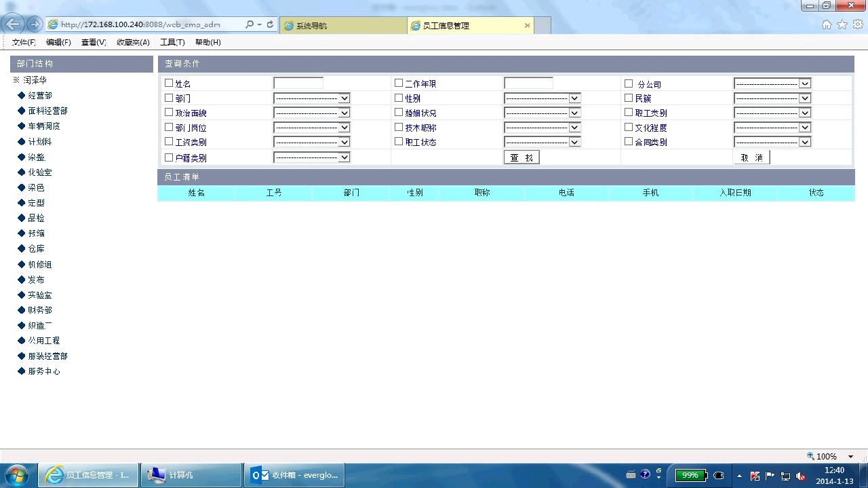The image size is (868, 488).
Task: Open the IE Tools gear icon
Action: coord(858,24)
